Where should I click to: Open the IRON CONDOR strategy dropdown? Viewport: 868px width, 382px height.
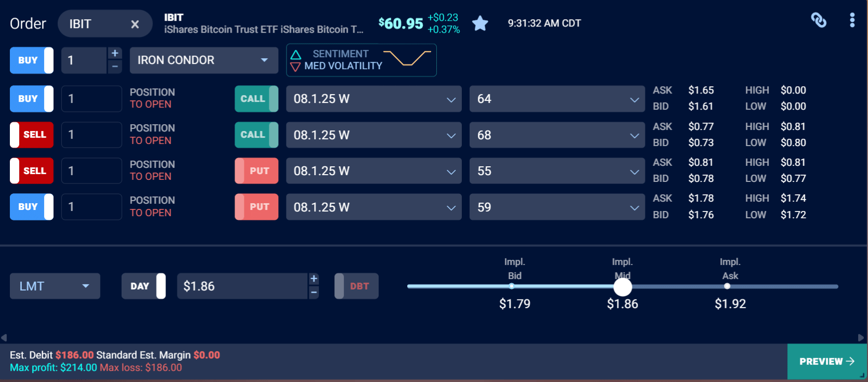[203, 60]
